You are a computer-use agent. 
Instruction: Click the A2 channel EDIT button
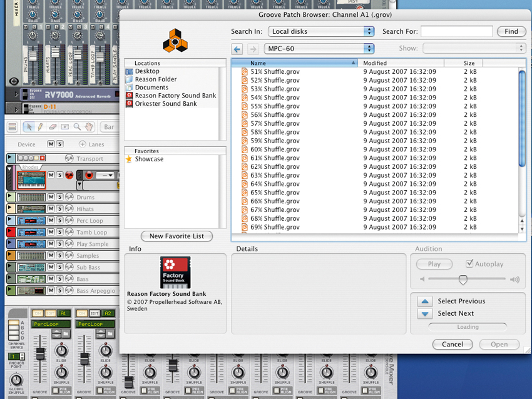95,313
